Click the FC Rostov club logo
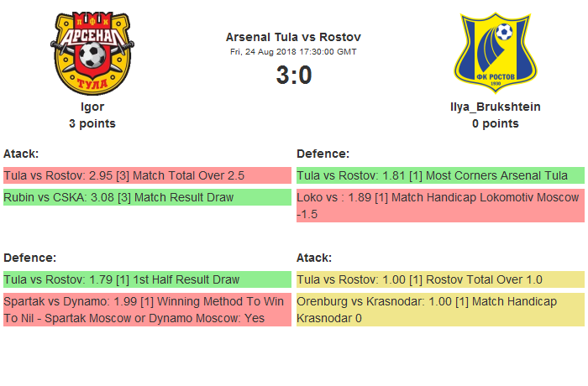The height and width of the screenshot is (386, 588). [495, 52]
